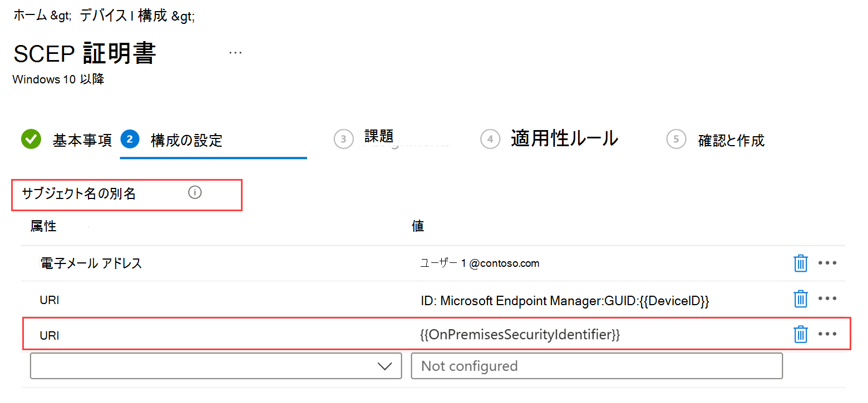The height and width of the screenshot is (403, 868).
Task: Delete the DeviceID URI row
Action: (800, 298)
